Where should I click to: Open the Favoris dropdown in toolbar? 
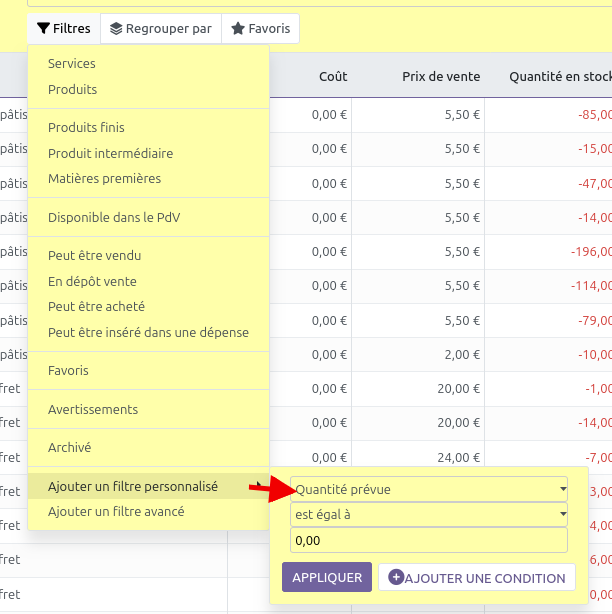pyautogui.click(x=261, y=29)
